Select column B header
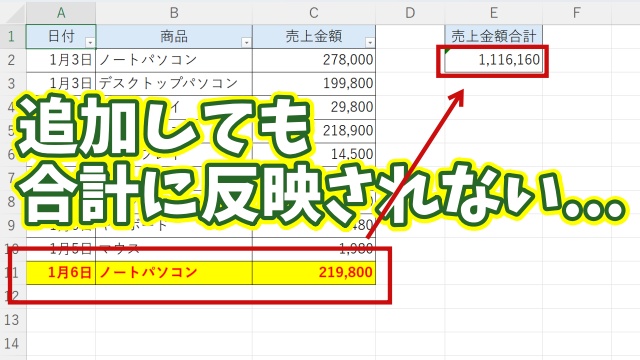 tap(174, 13)
